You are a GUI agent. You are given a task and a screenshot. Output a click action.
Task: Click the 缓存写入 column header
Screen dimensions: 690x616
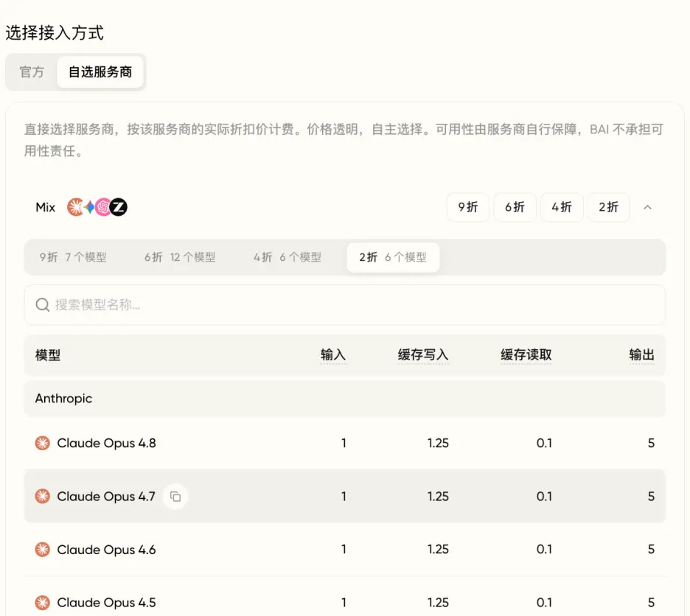pyautogui.click(x=423, y=354)
